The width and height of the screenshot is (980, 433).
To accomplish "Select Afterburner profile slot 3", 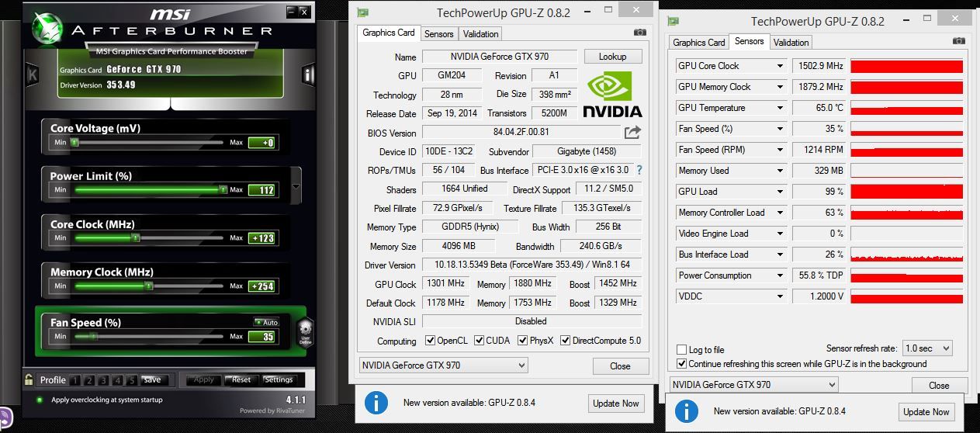I will [104, 380].
